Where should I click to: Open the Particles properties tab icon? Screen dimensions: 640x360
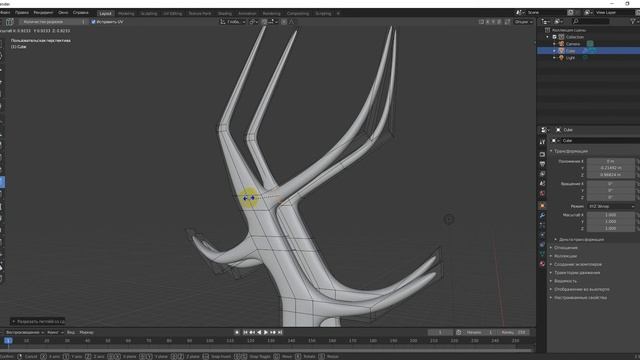click(x=542, y=225)
